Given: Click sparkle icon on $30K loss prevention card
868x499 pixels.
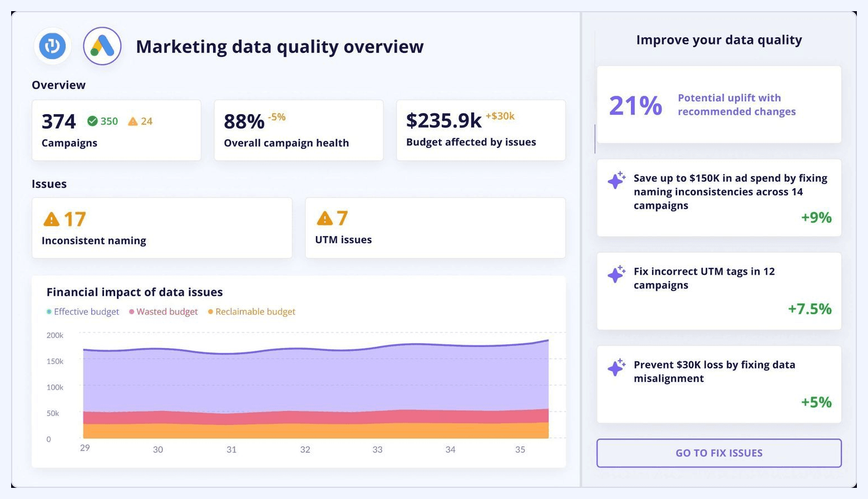Looking at the screenshot, I should coord(616,367).
